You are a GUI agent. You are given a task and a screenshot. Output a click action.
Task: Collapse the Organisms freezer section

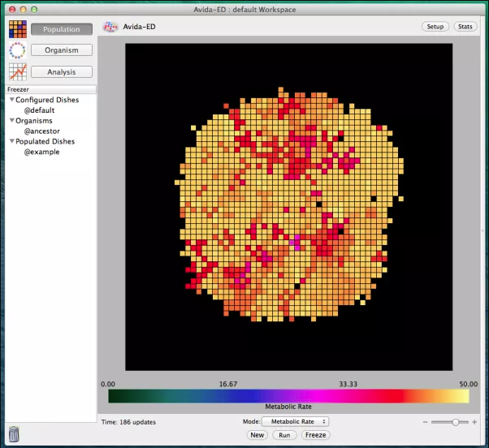tap(12, 121)
